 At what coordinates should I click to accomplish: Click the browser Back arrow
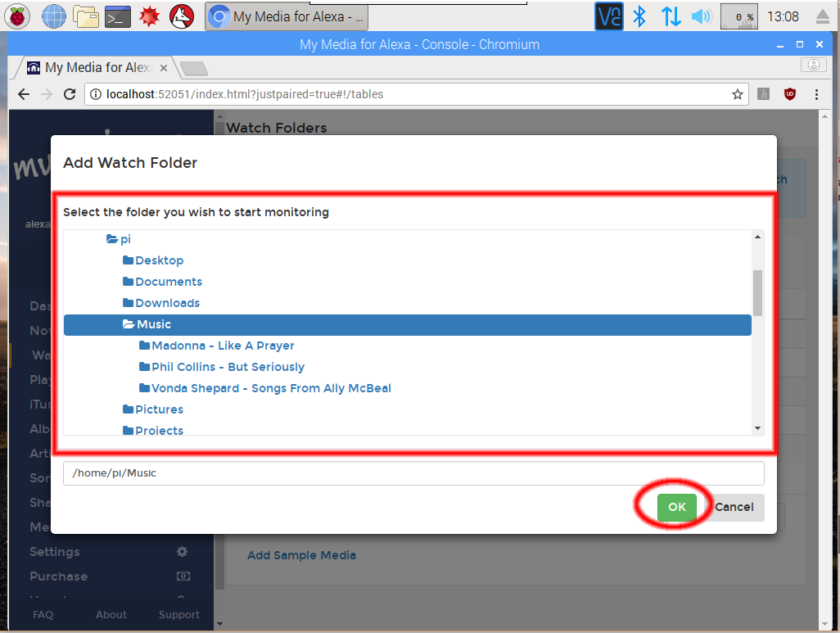click(x=24, y=94)
